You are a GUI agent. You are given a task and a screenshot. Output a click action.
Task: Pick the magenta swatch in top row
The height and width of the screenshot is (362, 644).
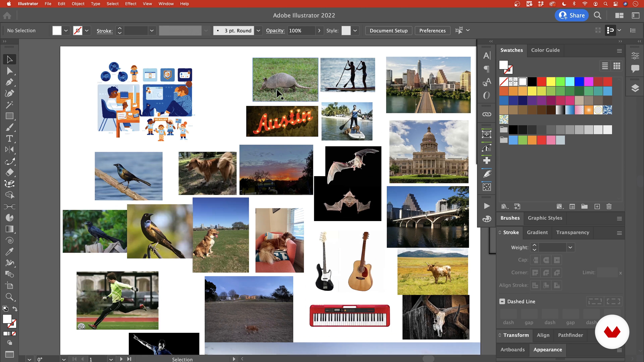(588, 82)
